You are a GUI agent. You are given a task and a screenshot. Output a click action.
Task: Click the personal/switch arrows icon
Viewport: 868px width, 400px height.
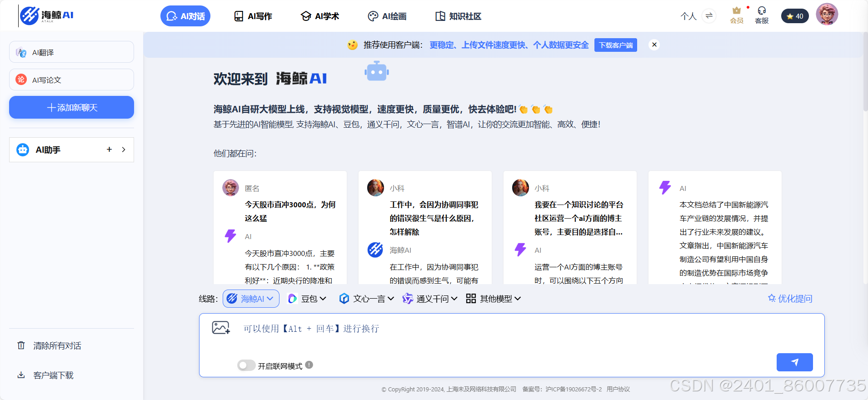(x=709, y=16)
